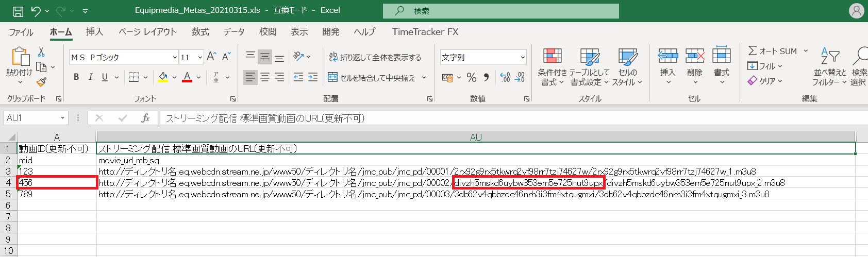Click the 検索 search box

click(501, 11)
